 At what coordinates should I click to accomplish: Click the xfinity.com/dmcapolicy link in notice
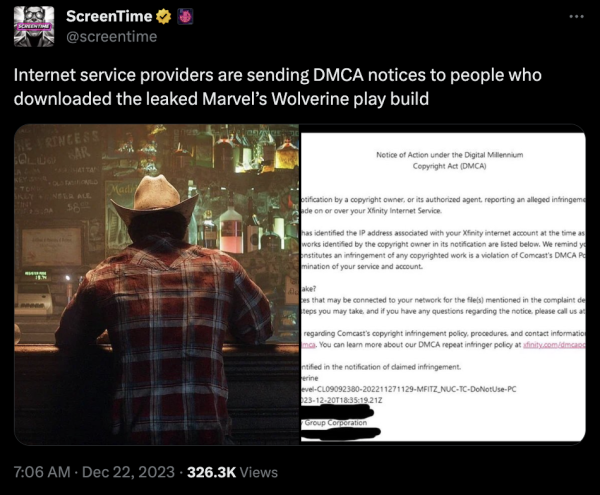coord(554,345)
